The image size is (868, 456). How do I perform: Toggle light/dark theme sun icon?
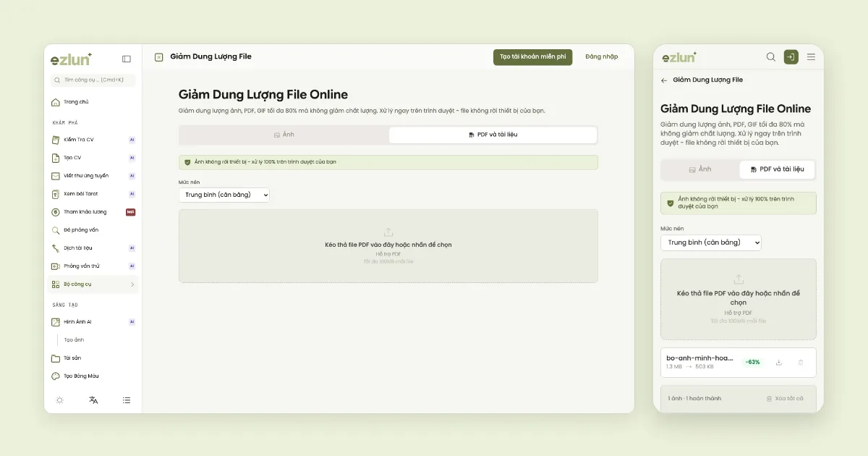[x=59, y=400]
